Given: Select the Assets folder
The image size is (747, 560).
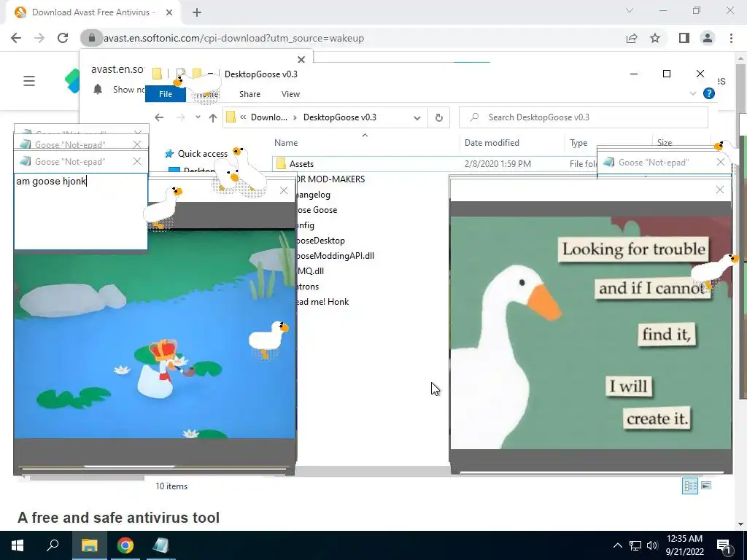Looking at the screenshot, I should (x=301, y=164).
